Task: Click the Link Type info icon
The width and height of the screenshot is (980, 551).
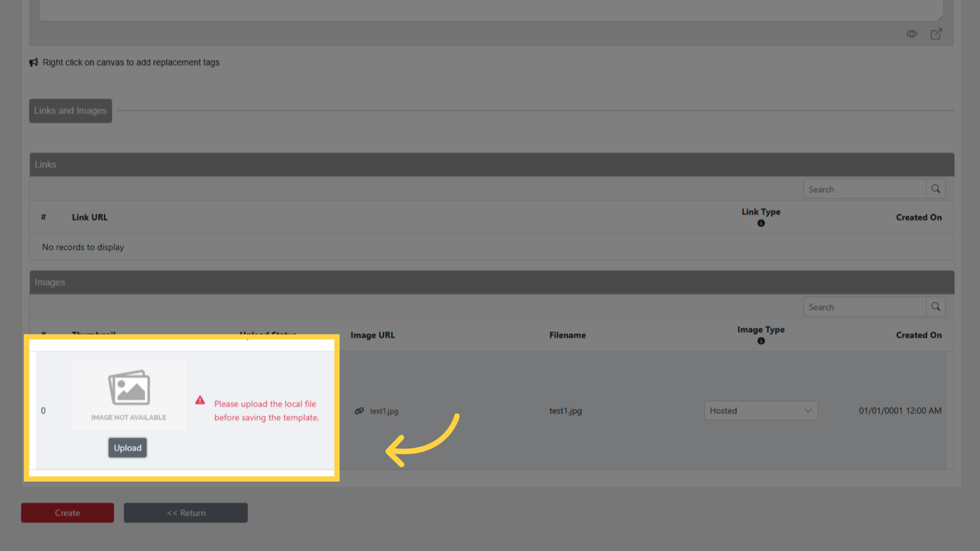Action: click(761, 223)
